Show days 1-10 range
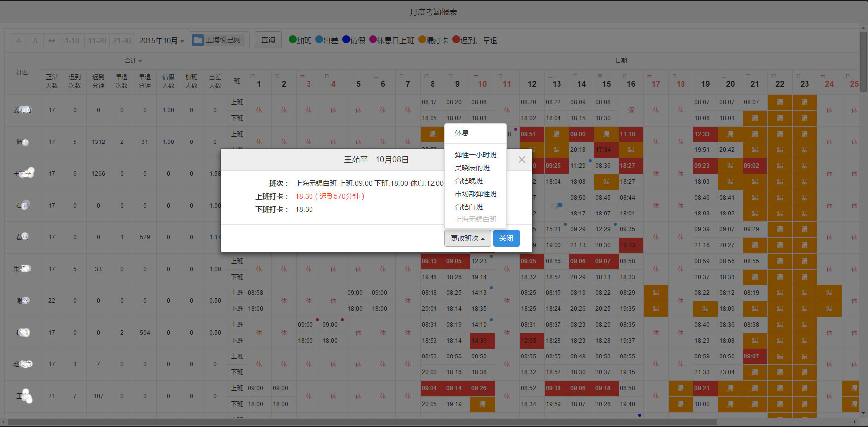 [x=72, y=41]
